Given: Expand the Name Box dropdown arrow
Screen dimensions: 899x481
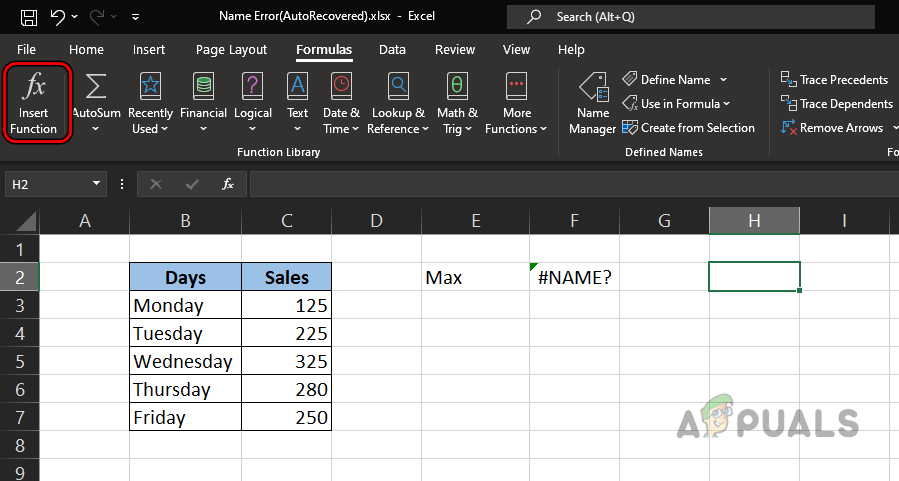Looking at the screenshot, I should (96, 183).
